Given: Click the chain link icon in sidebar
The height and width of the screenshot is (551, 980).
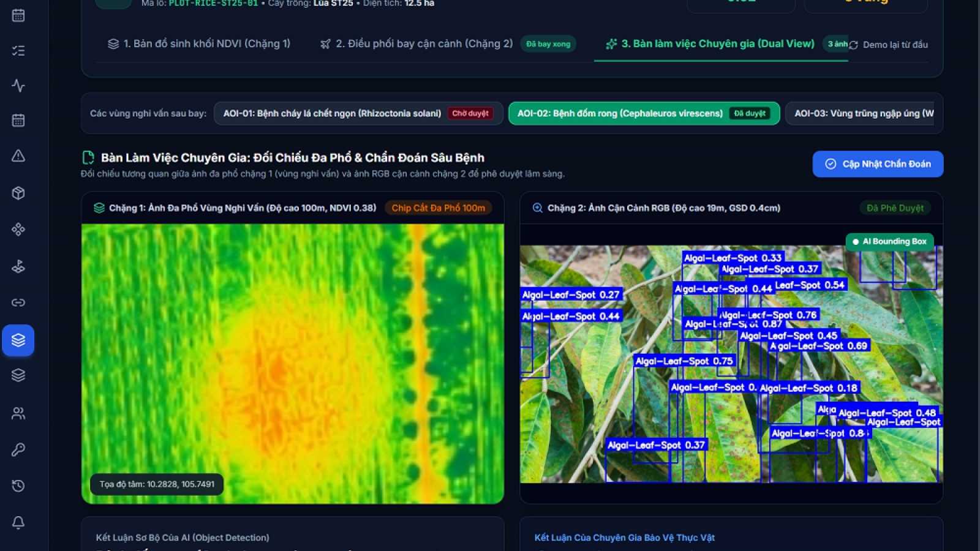Looking at the screenshot, I should point(18,302).
